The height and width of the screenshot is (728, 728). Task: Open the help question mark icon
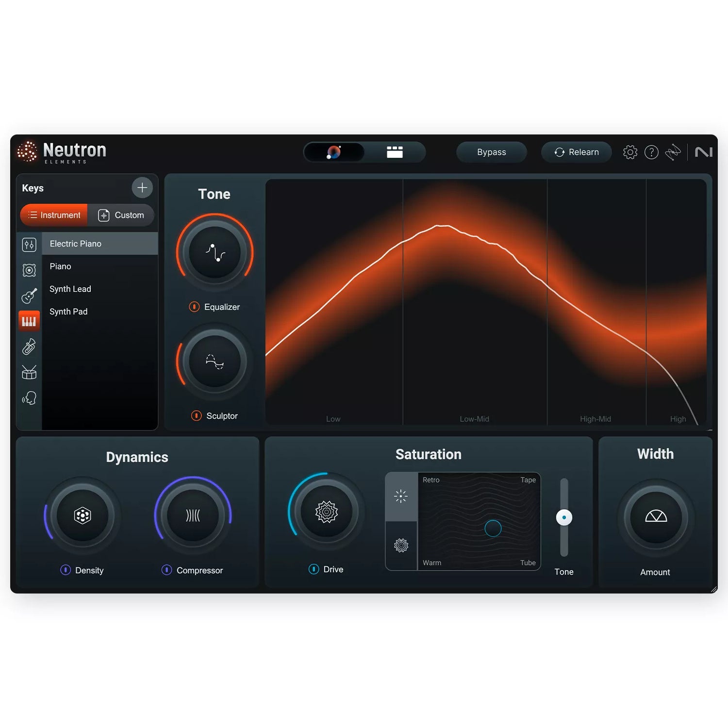[x=651, y=152]
